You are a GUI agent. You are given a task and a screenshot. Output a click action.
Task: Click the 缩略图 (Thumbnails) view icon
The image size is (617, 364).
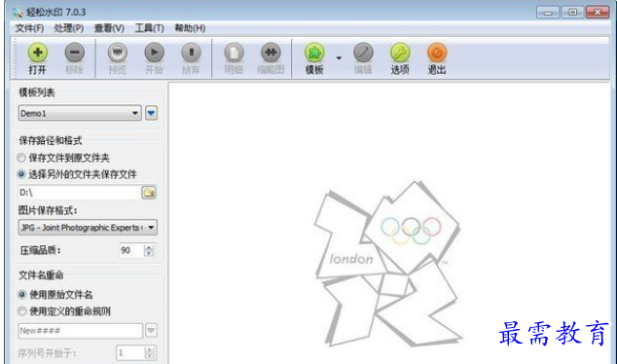pyautogui.click(x=271, y=53)
